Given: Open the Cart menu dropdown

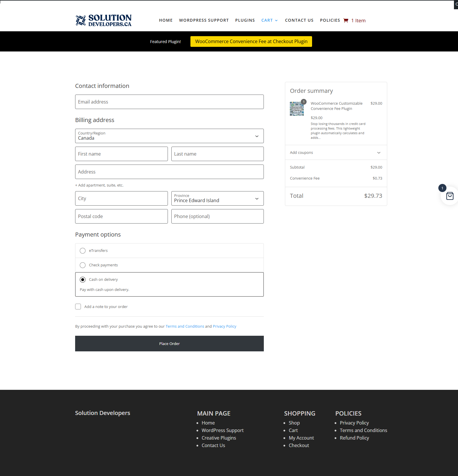Looking at the screenshot, I should [x=270, y=20].
